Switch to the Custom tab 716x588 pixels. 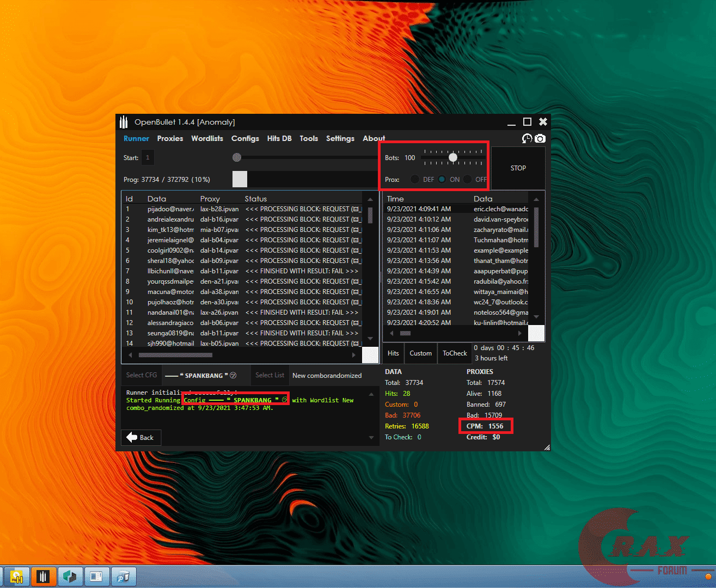(x=420, y=353)
